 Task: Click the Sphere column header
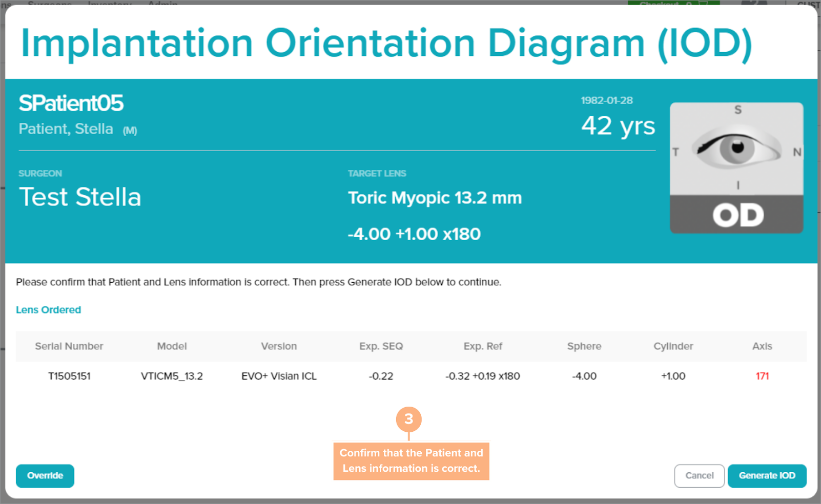(x=584, y=346)
